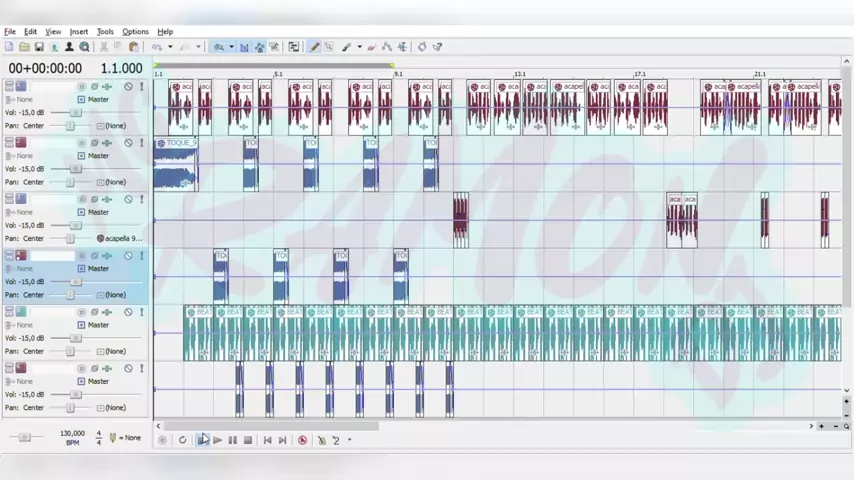
Task: Open track 1 Master bus dropdown
Action: click(97, 100)
